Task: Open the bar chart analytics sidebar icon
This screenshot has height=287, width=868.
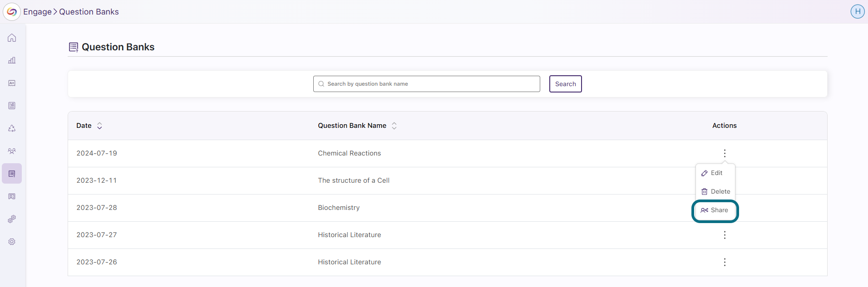Action: pos(12,60)
